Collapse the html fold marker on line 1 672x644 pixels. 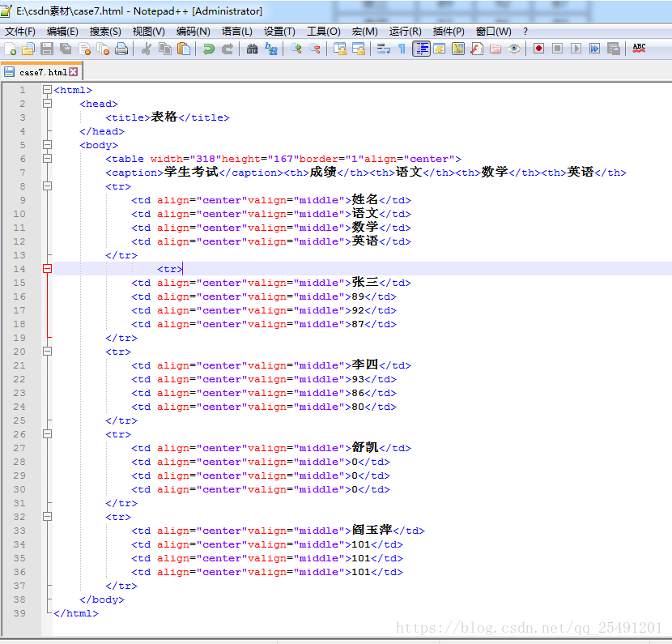(47, 90)
